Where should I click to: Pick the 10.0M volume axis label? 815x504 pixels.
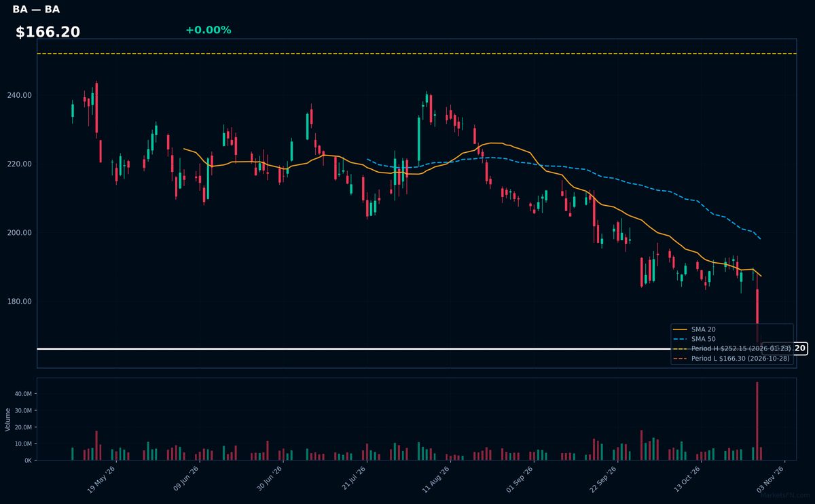22,444
